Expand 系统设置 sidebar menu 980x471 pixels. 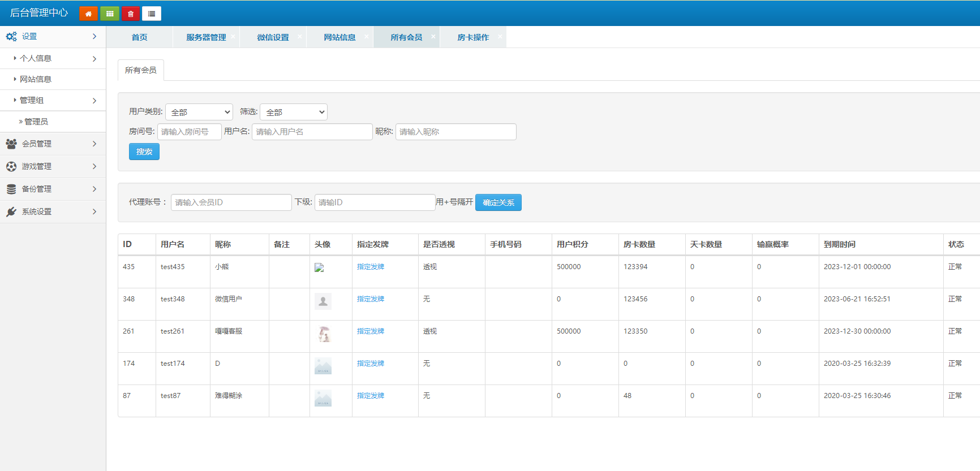53,211
